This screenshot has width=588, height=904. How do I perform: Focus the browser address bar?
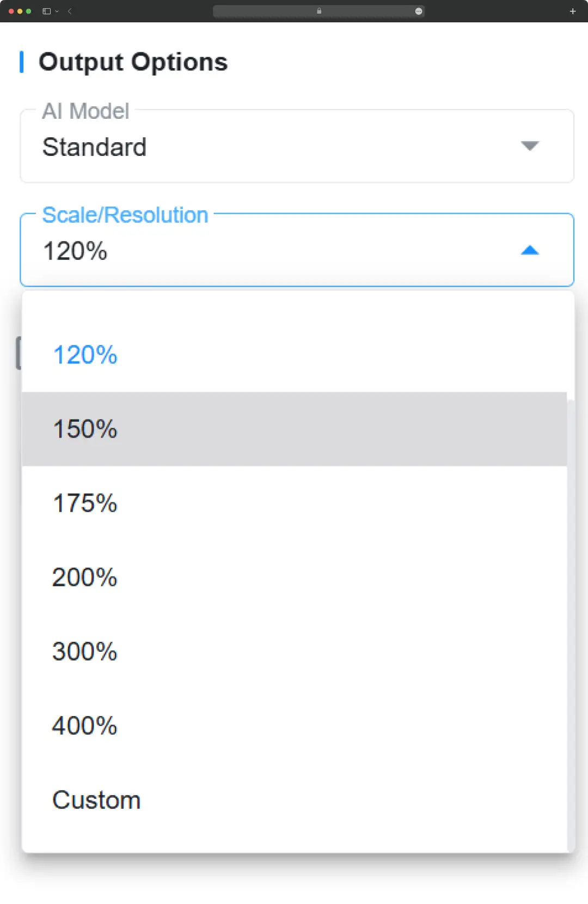pos(318,11)
